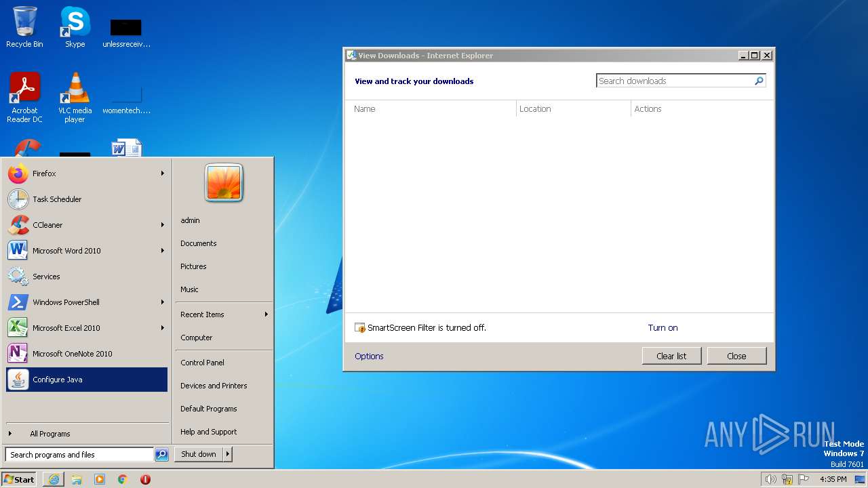Screen dimensions: 868x488
Task: Click the Start button
Action: (x=19, y=479)
